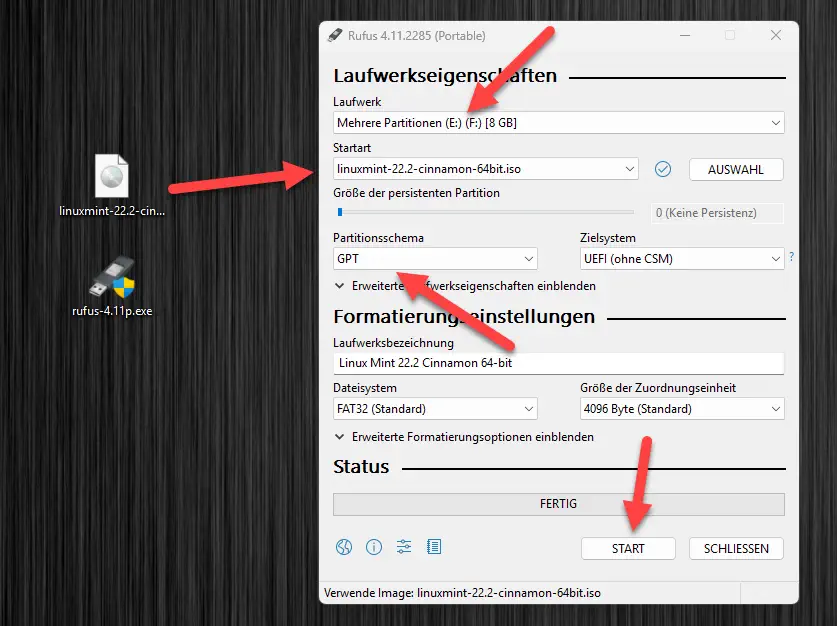Select the linuxmint ISO file desktop icon

(x=111, y=178)
